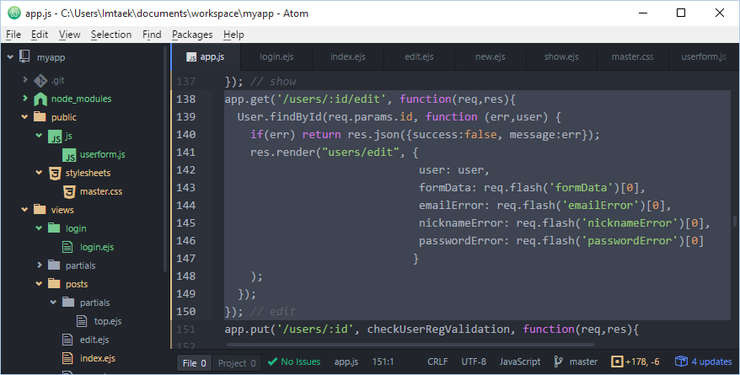
Task: Click the JS icon on app.js tab
Action: pyautogui.click(x=192, y=57)
